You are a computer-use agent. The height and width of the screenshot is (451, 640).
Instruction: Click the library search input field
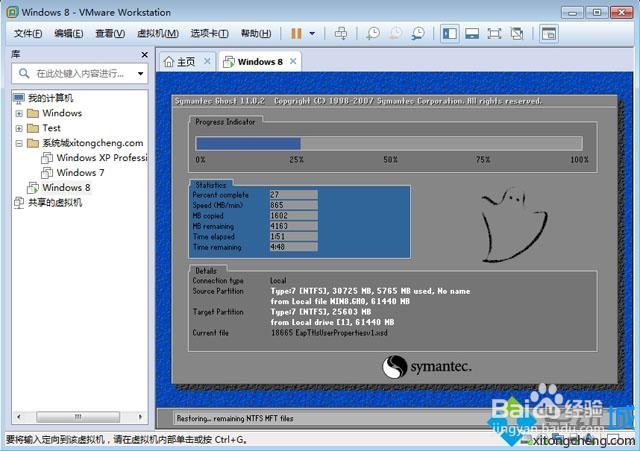pyautogui.click(x=80, y=74)
